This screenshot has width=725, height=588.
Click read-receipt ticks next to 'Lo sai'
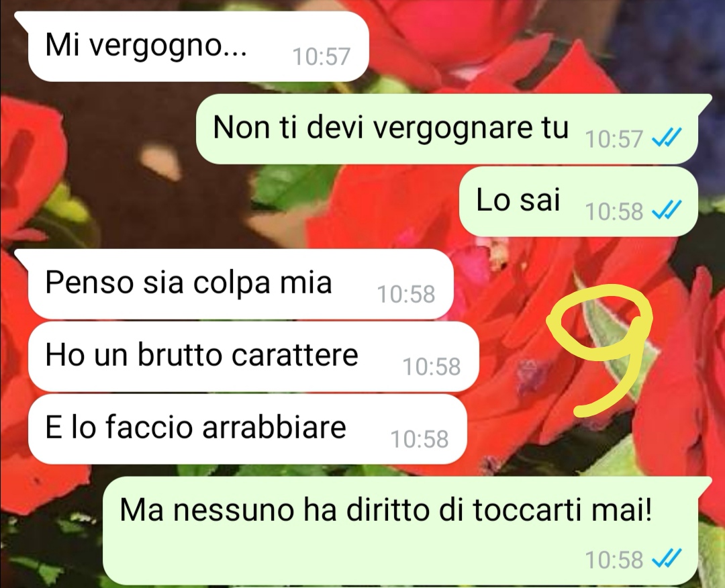point(667,211)
